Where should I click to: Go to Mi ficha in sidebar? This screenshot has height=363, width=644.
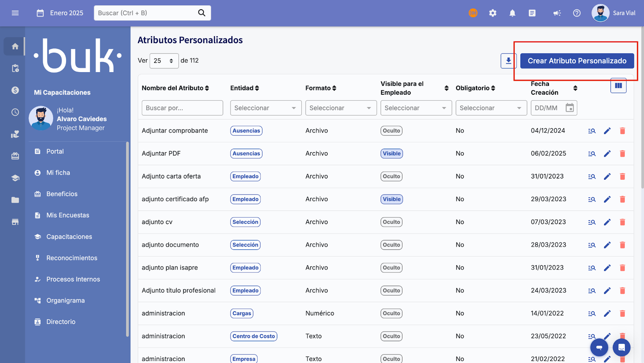click(58, 172)
